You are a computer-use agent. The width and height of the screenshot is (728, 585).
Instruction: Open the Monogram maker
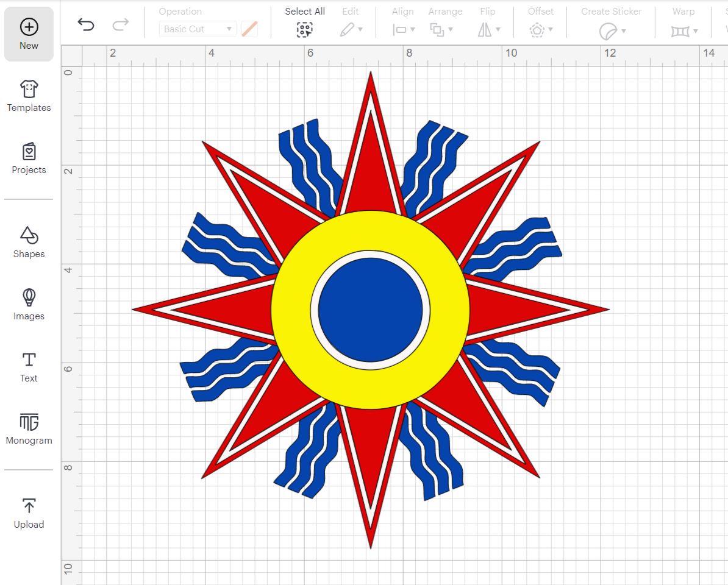[29, 428]
